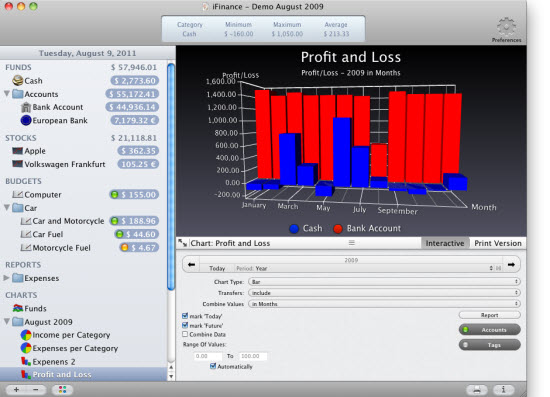Image resolution: width=550 pixels, height=397 pixels.
Task: Click the Funds chart icon
Action: click(18, 308)
